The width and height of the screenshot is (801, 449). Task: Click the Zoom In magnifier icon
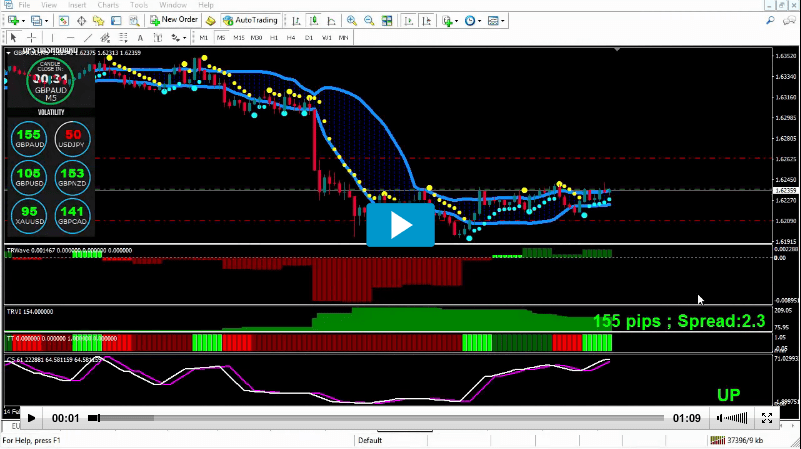coord(351,20)
